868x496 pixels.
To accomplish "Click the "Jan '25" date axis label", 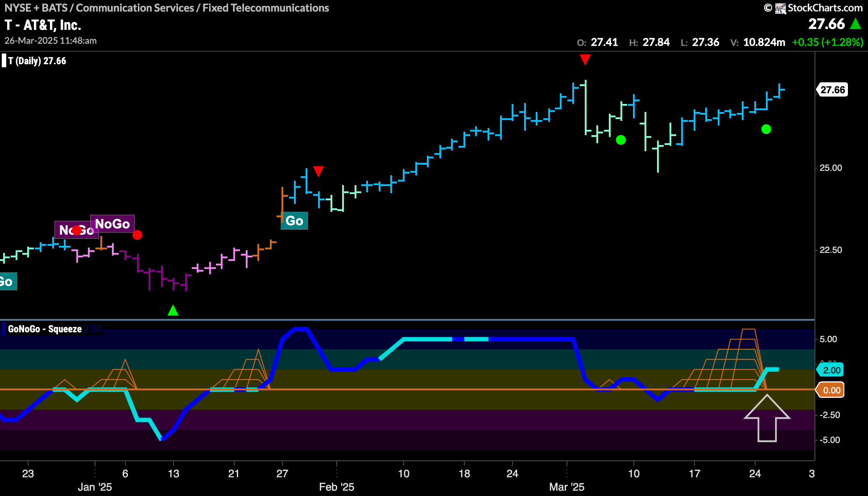I will pos(95,487).
